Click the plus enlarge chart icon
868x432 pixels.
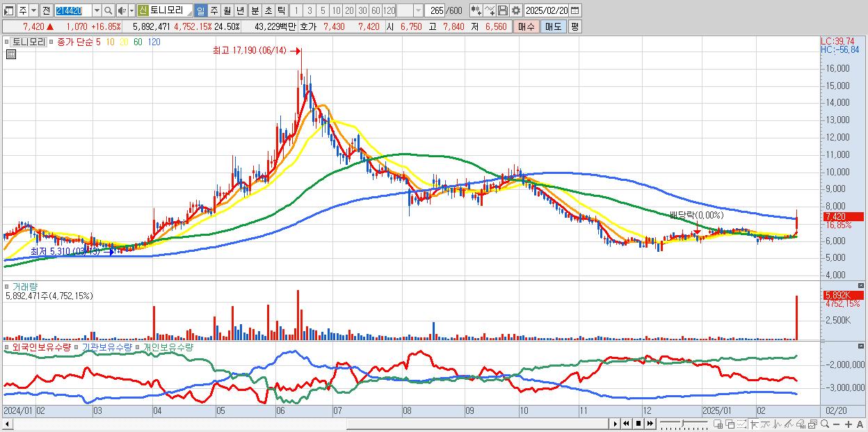pos(849,424)
